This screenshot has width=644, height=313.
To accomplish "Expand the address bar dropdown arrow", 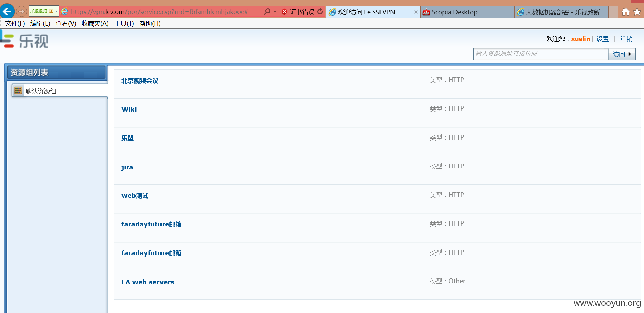I will click(x=275, y=12).
